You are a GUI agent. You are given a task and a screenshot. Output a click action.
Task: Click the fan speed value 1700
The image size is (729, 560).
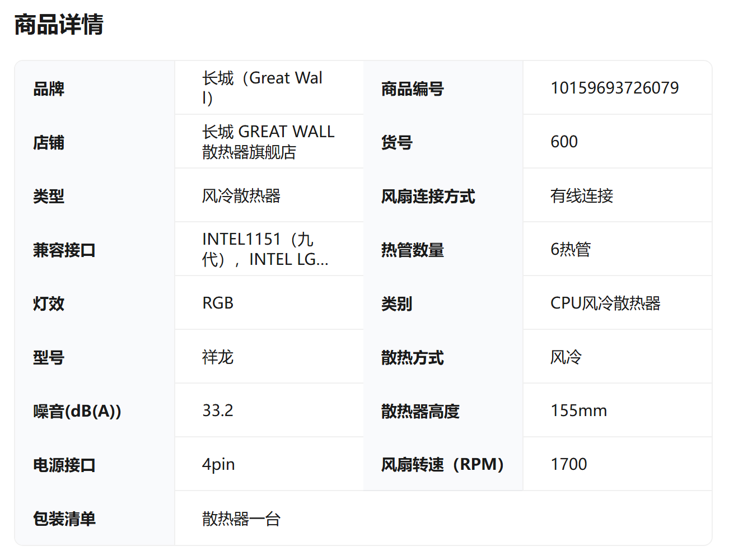569,464
